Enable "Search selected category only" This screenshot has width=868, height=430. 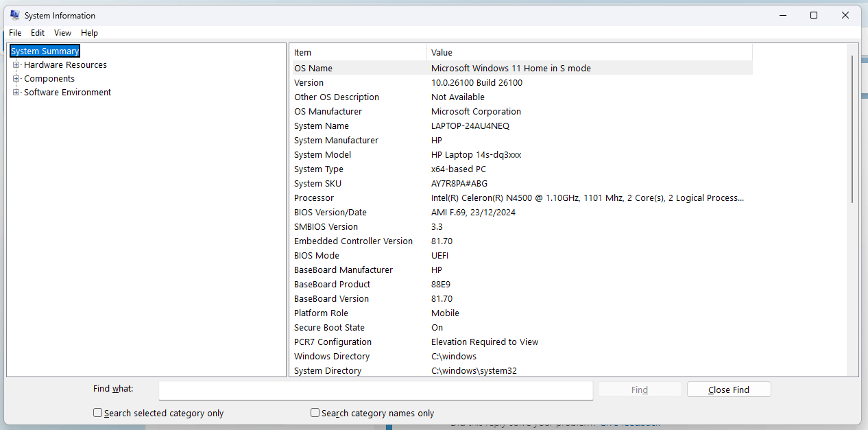click(x=97, y=412)
